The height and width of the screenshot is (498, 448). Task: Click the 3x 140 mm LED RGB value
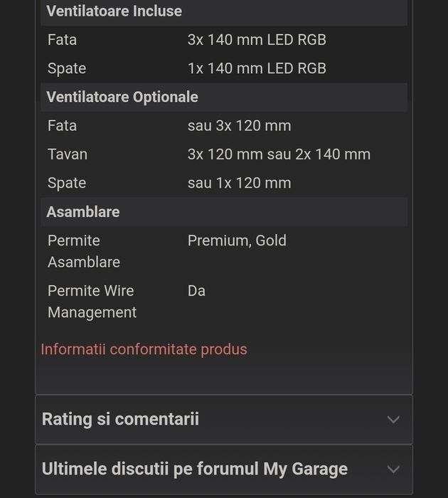click(x=257, y=40)
